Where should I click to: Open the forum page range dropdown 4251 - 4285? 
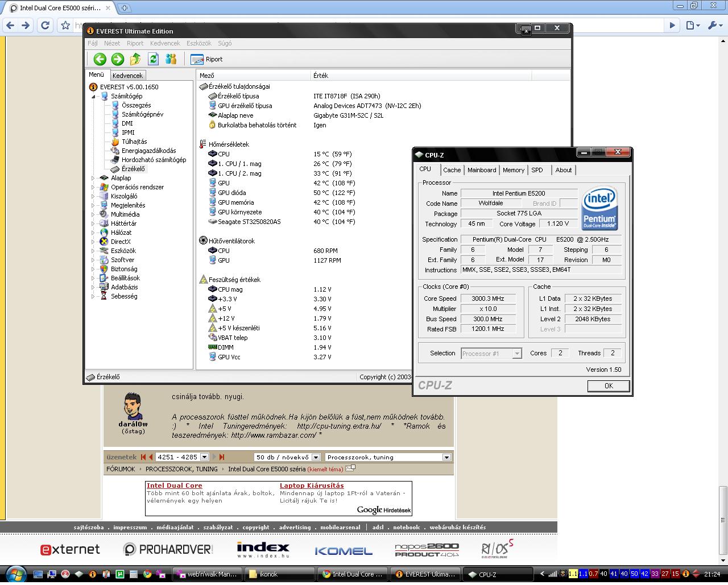pyautogui.click(x=183, y=457)
